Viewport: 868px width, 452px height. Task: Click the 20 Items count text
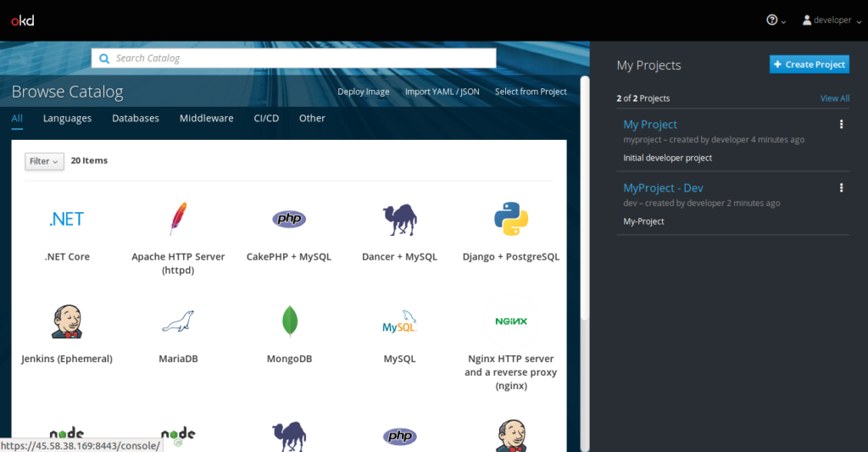tap(89, 160)
